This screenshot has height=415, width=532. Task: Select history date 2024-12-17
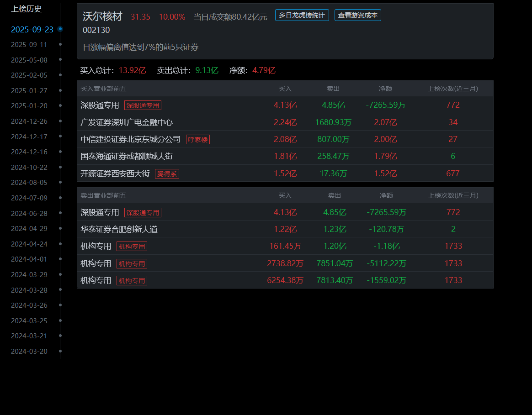(x=29, y=137)
